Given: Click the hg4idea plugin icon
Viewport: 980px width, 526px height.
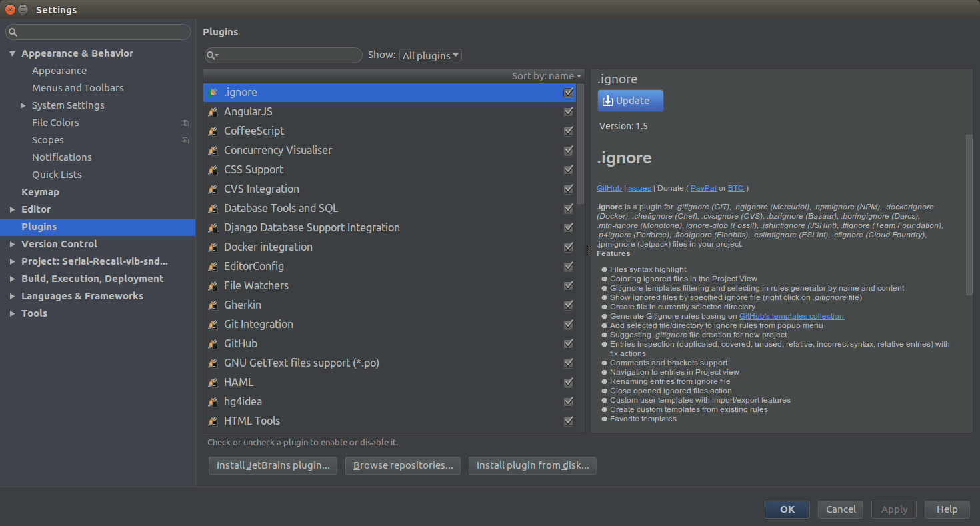Looking at the screenshot, I should 213,402.
